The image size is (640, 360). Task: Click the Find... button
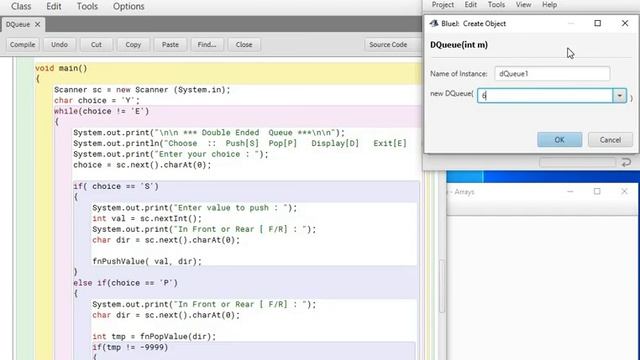(207, 44)
